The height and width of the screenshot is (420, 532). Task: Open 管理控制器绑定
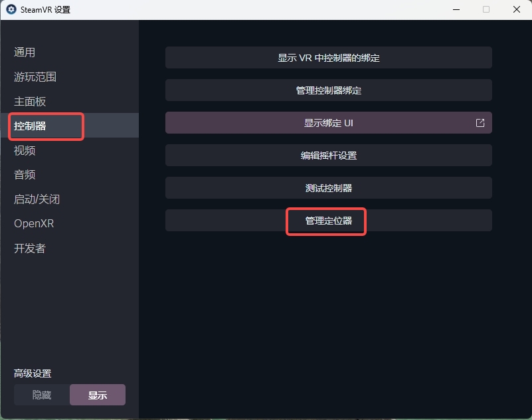(328, 90)
